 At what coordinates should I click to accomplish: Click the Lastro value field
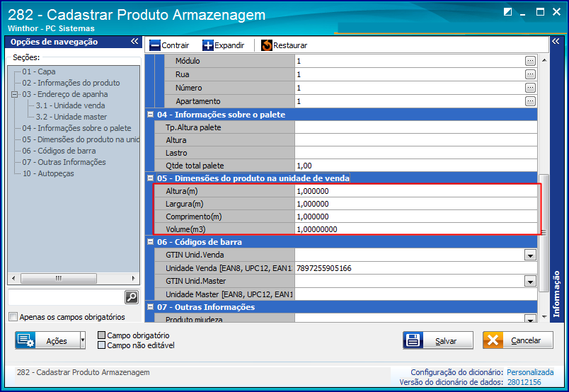(x=416, y=153)
